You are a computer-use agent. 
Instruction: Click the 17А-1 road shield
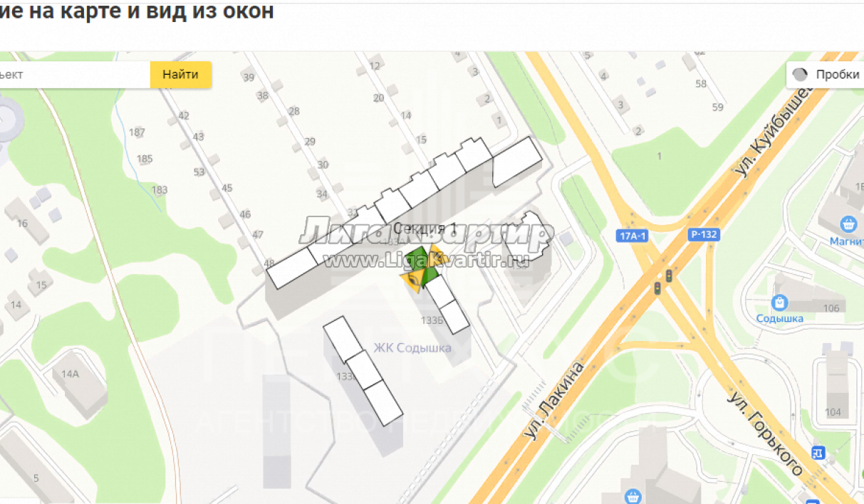pos(633,235)
